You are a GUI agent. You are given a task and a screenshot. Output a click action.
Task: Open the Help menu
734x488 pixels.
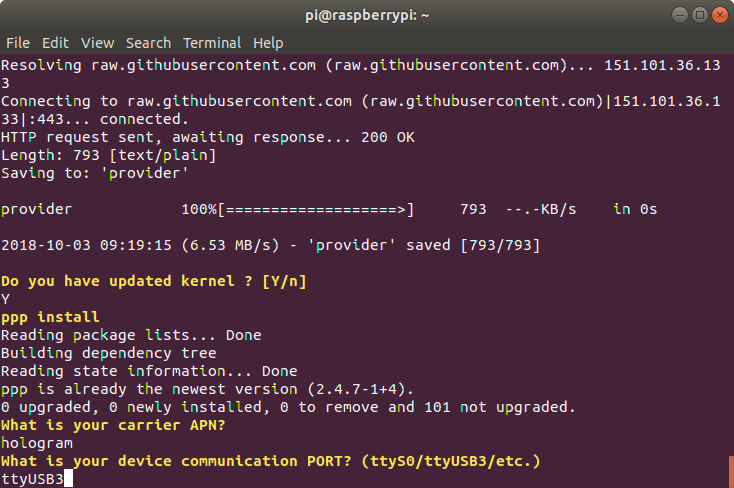(x=268, y=43)
